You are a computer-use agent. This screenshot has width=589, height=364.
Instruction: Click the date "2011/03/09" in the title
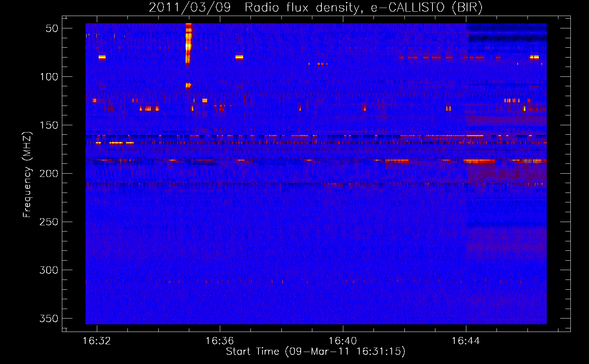click(x=190, y=8)
